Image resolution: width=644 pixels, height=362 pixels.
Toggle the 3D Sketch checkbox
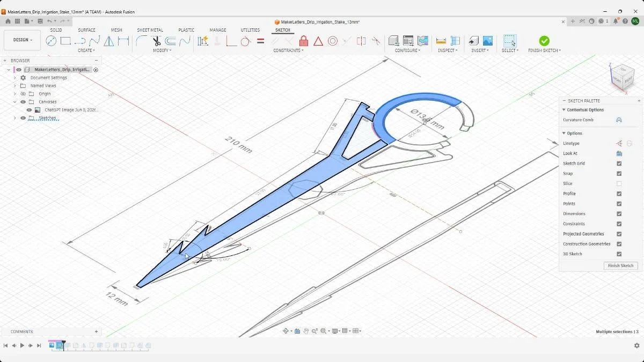[x=619, y=254]
